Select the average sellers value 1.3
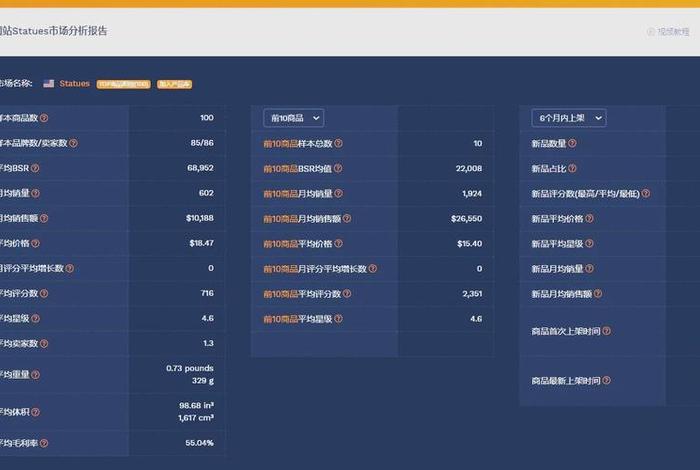 [208, 343]
